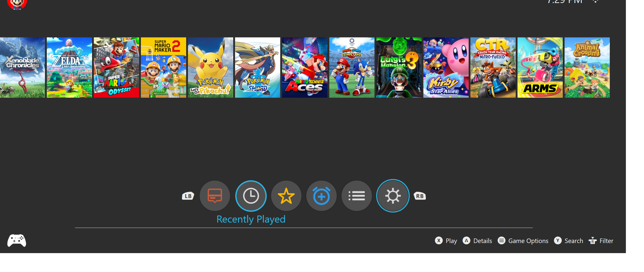
Task: Pick the Kirby Star Allies cover
Action: (x=446, y=67)
